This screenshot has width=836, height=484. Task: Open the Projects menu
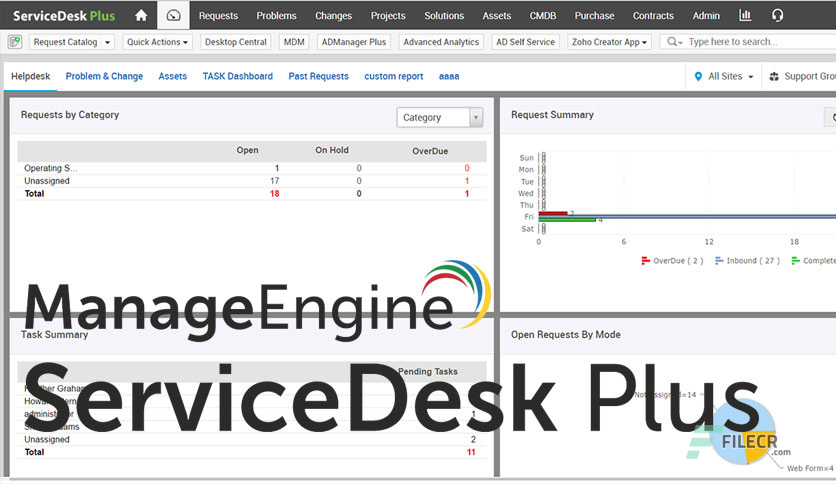[x=388, y=15]
